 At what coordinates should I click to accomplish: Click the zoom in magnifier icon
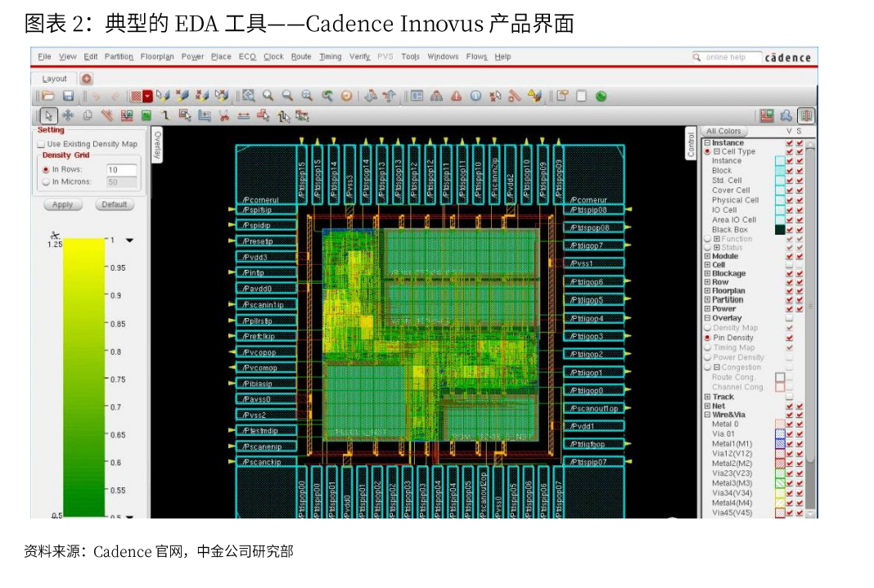[268, 96]
